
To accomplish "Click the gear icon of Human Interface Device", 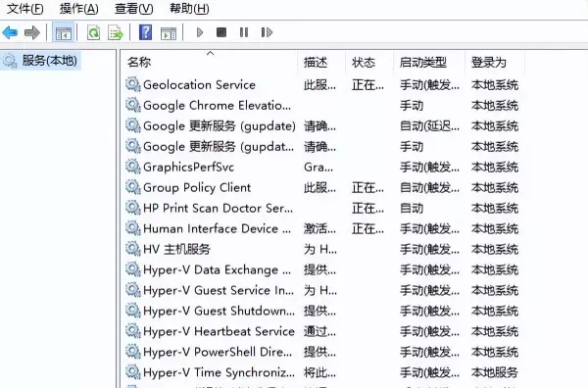I will (x=132, y=228).
